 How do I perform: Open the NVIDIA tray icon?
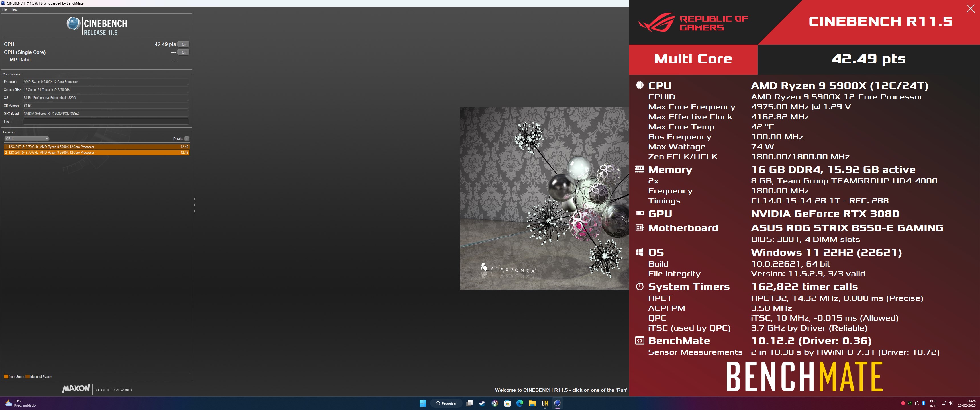(x=910, y=403)
